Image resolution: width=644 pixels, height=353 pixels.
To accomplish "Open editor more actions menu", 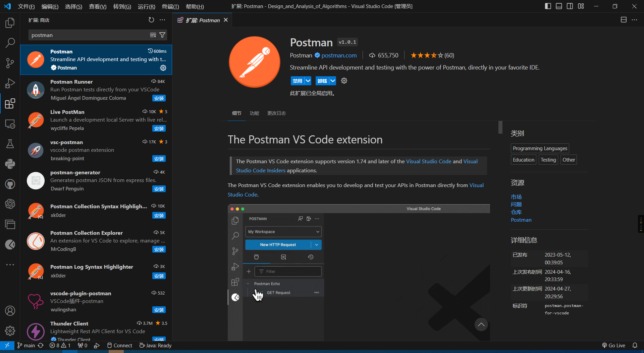I will (634, 20).
